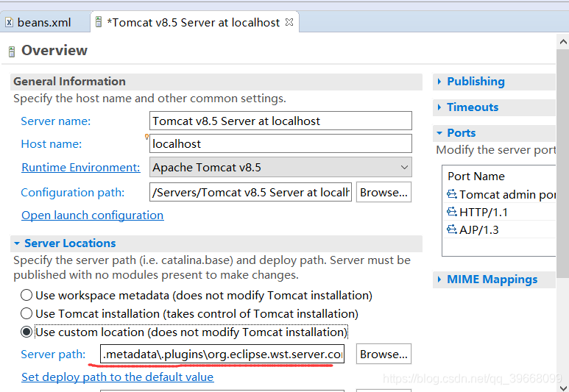Image resolution: width=569 pixels, height=392 pixels.
Task: Close the Tomcat v8.5 Server editor tab
Action: point(289,22)
